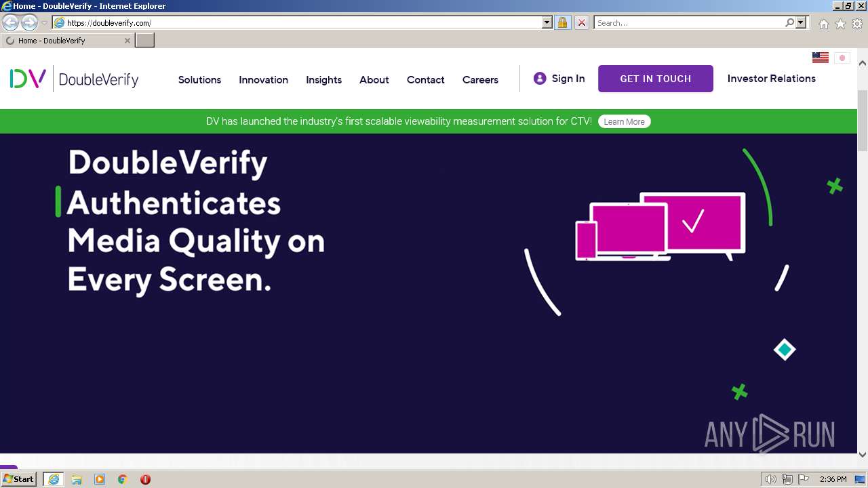Click the Show desktop button

(861, 479)
